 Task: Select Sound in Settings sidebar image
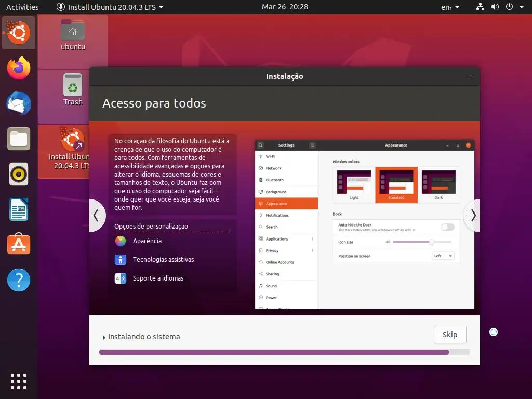coord(286,286)
